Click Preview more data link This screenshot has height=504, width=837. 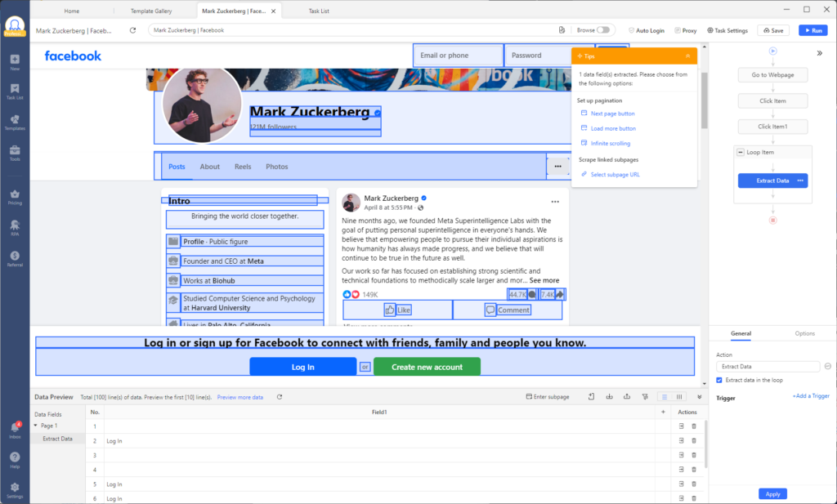pos(240,397)
